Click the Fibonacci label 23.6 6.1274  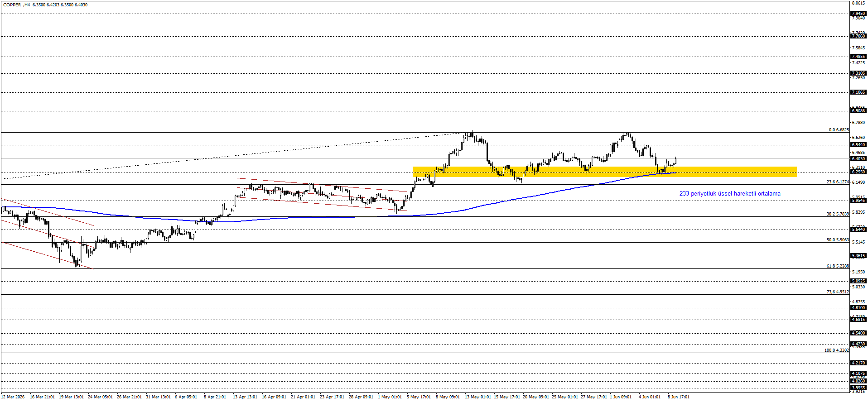click(x=838, y=182)
